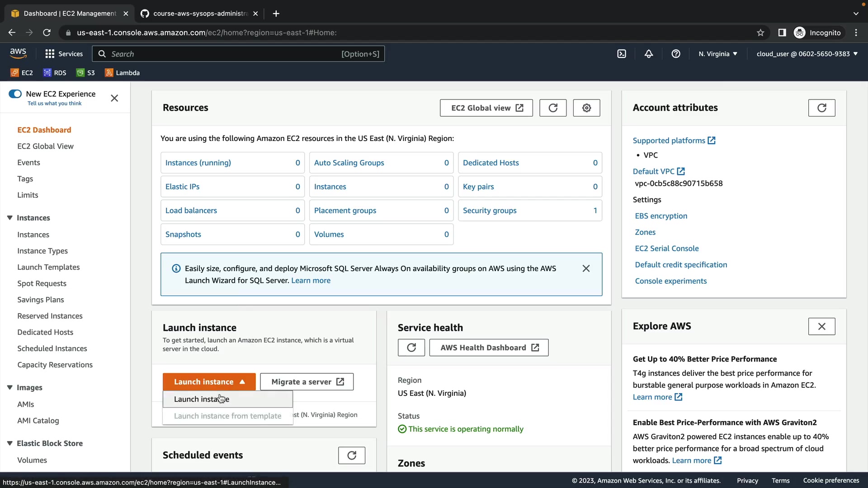Viewport: 868px width, 488px height.
Task: Open the Security groups resource link
Action: tap(490, 211)
